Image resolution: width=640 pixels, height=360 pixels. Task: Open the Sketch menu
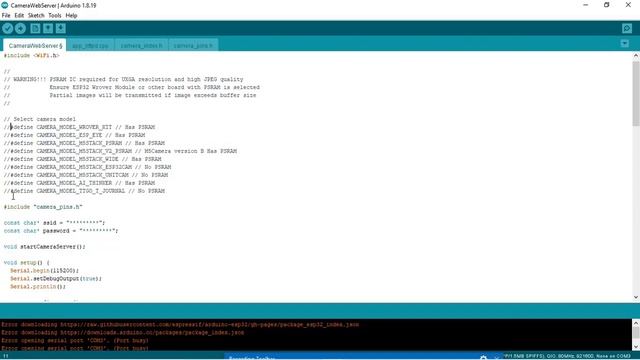(36, 16)
